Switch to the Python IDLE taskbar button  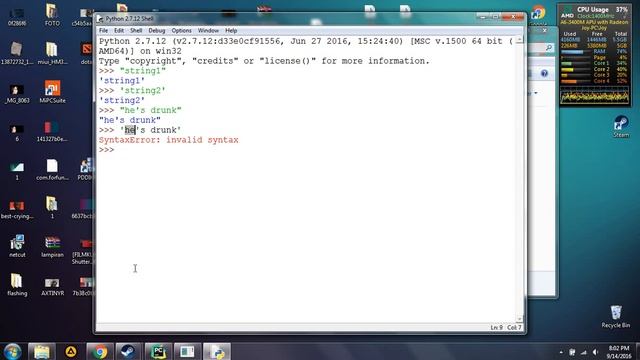pyautogui.click(x=217, y=351)
